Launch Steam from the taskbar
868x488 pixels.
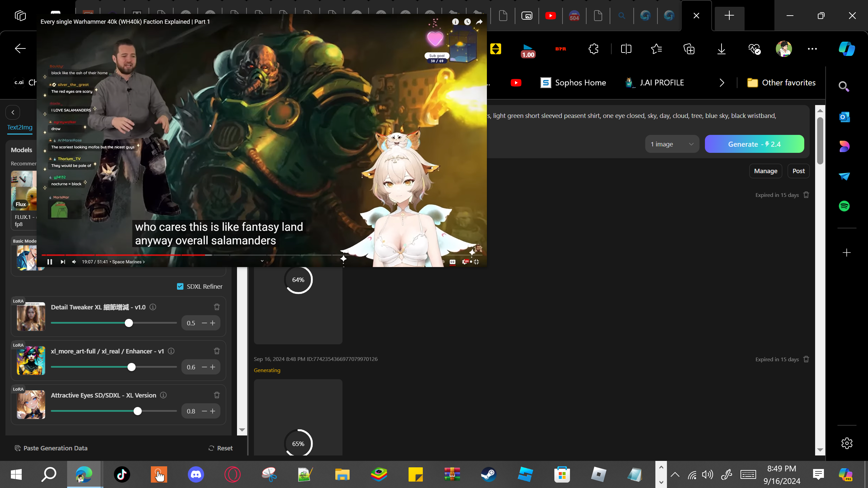(489, 474)
